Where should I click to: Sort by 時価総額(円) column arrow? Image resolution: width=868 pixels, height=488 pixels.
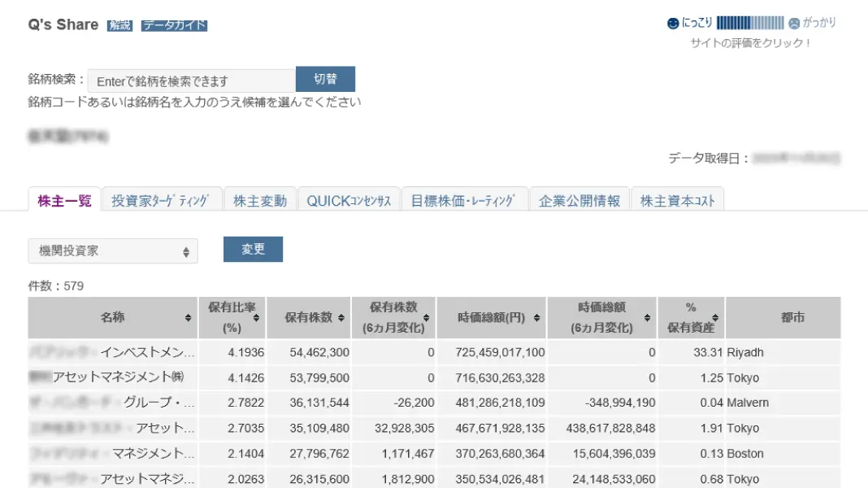click(x=537, y=317)
